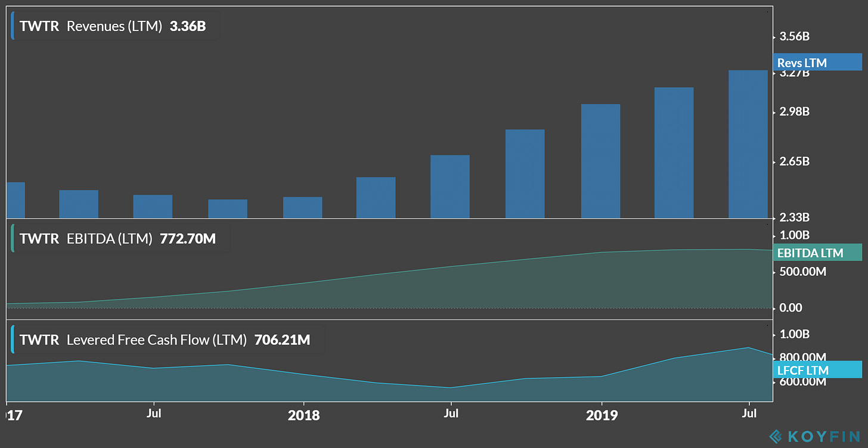Select the revenue bar above the 2019 label
This screenshot has width=868, height=448.
click(600, 161)
